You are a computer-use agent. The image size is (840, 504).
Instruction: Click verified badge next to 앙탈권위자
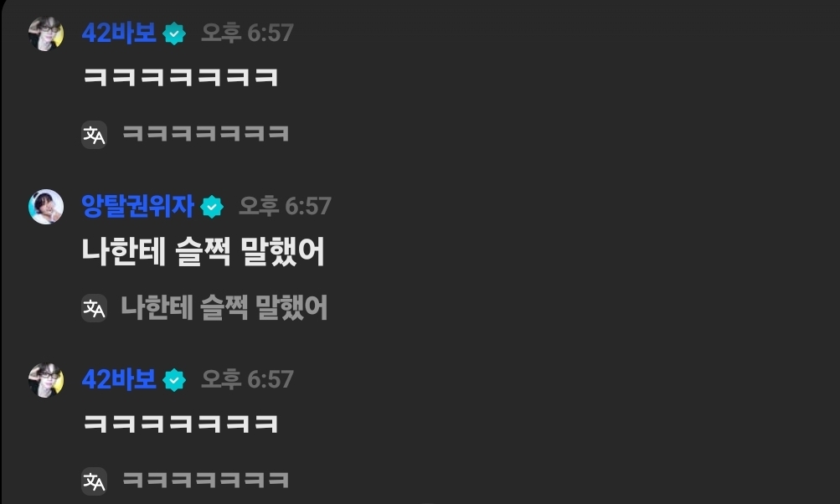[x=212, y=207]
